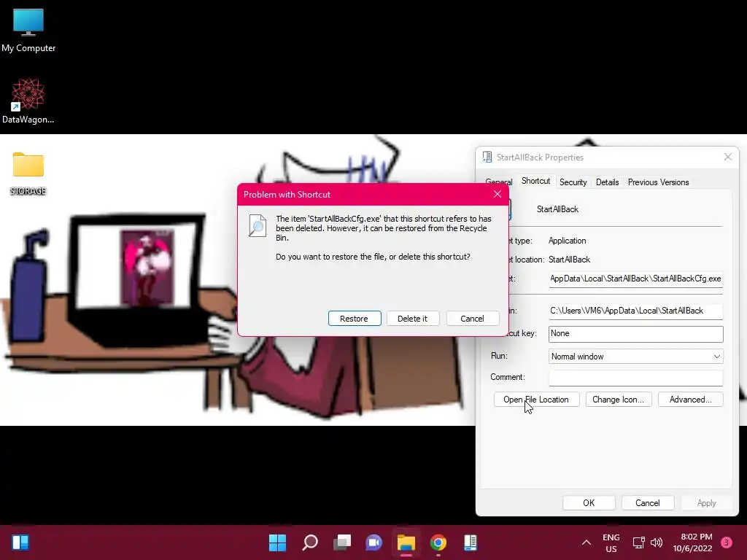Click the Delete it button
This screenshot has width=747, height=560.
coord(413,319)
